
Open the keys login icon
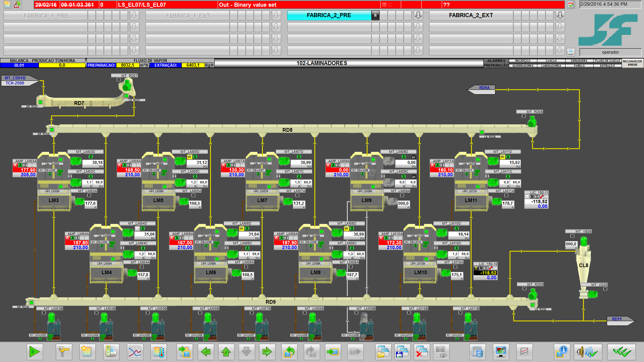coord(63,352)
